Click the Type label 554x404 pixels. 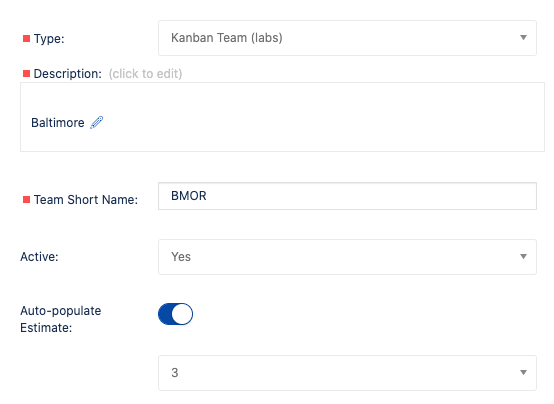[49, 39]
